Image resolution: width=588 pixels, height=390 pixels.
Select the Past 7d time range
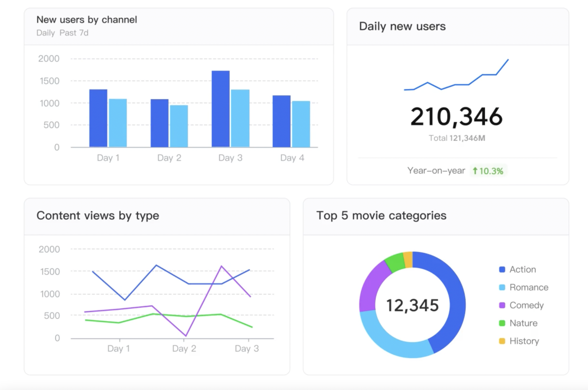pos(74,33)
